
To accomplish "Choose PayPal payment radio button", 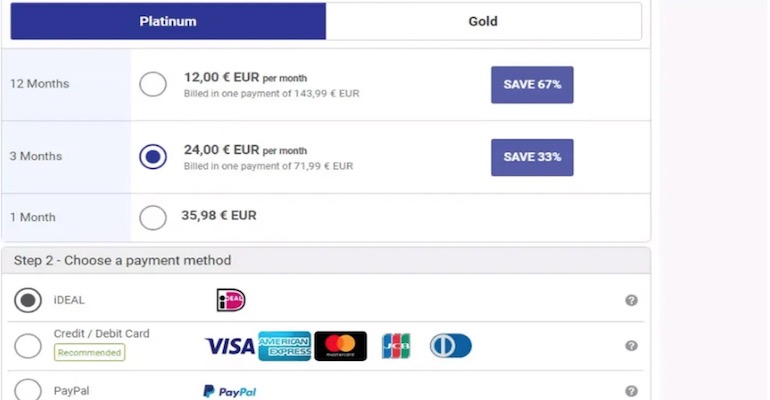I will (28, 390).
